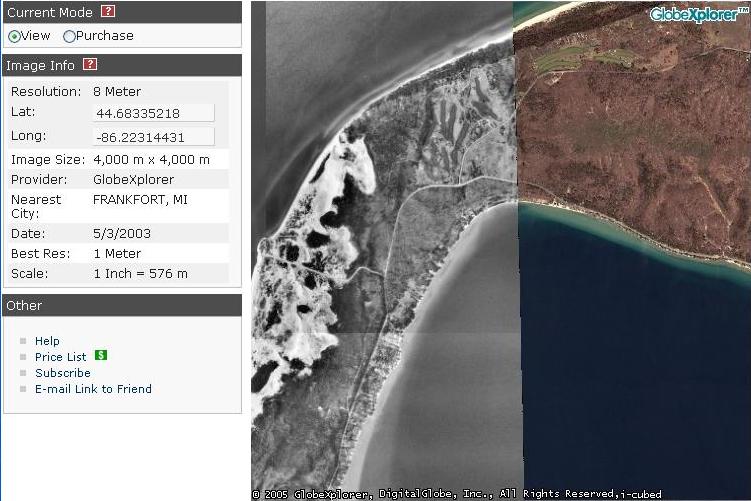Image resolution: width=751 pixels, height=501 pixels.
Task: Click the GlobeXplorer logo on the map
Action: pyautogui.click(x=698, y=14)
